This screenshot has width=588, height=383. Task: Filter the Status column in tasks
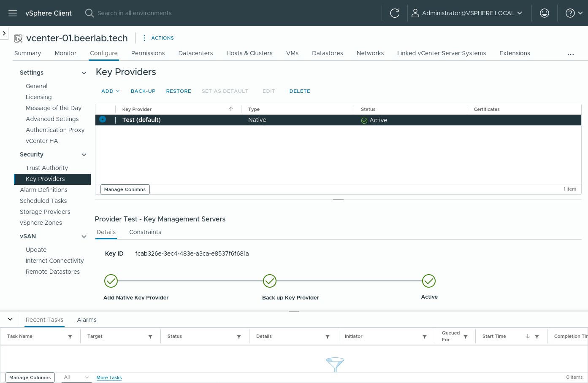239,337
